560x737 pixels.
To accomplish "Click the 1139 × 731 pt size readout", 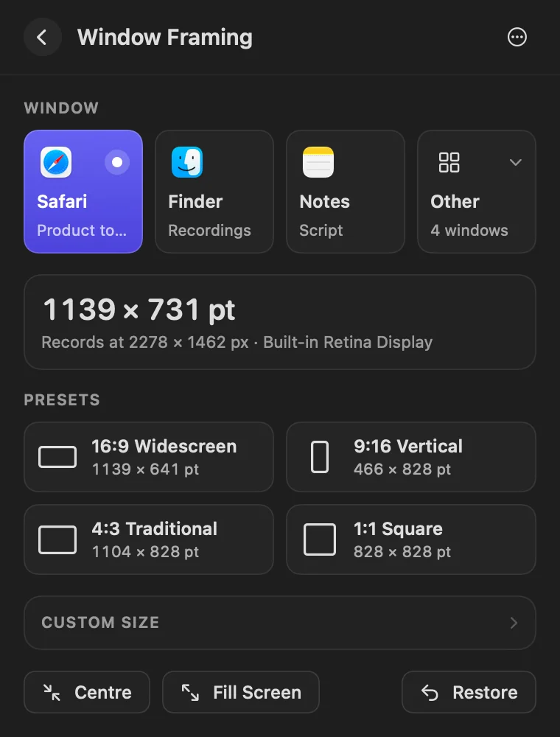I will coord(139,310).
